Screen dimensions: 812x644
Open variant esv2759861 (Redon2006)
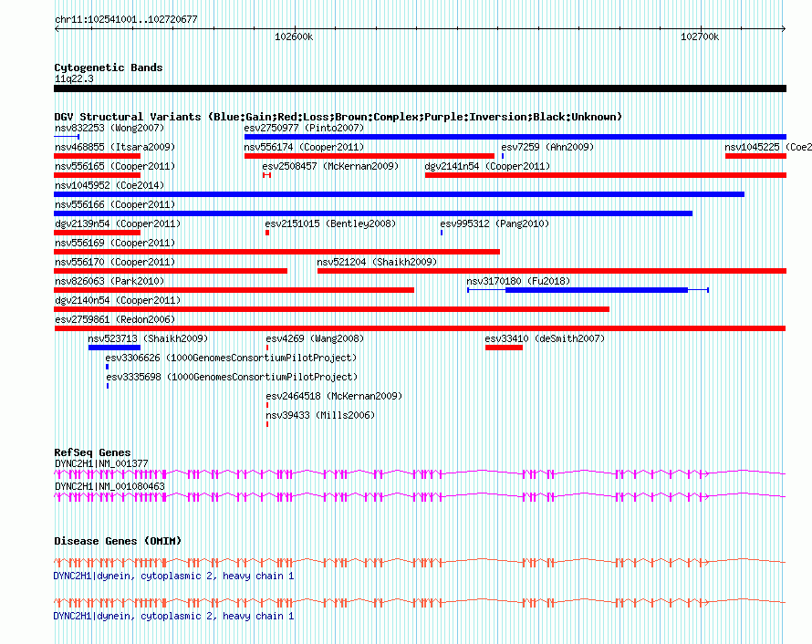[115, 319]
